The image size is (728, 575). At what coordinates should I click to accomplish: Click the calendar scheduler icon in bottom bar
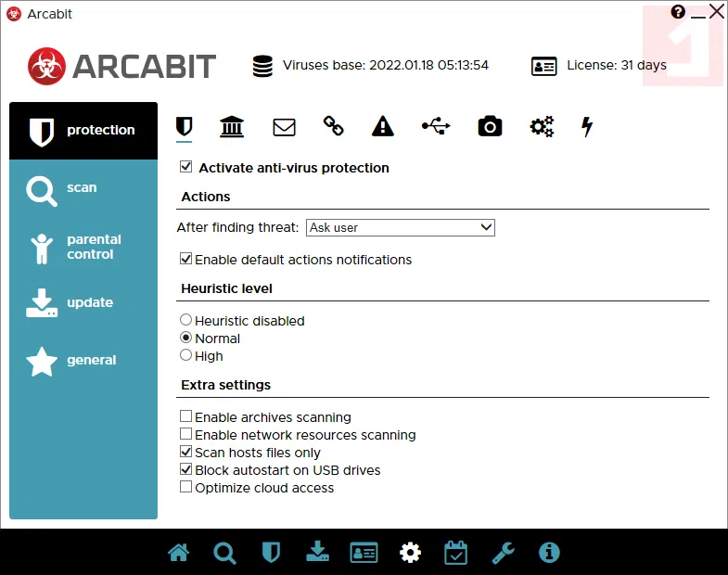click(x=456, y=553)
